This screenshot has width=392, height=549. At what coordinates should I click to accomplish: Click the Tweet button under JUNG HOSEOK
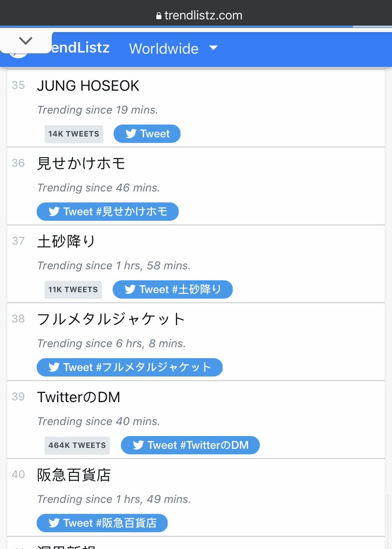click(x=147, y=134)
